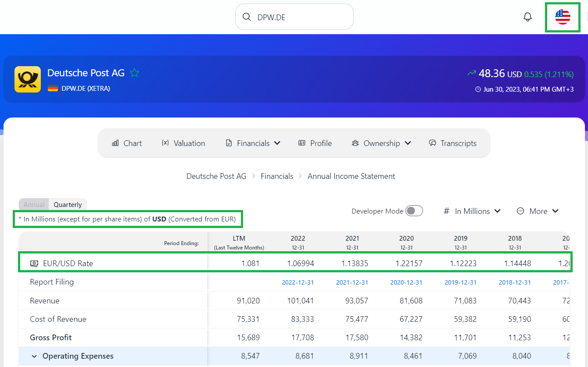Select the Cost of Revenue row label
Image resolution: width=588 pixels, height=367 pixels.
point(58,319)
